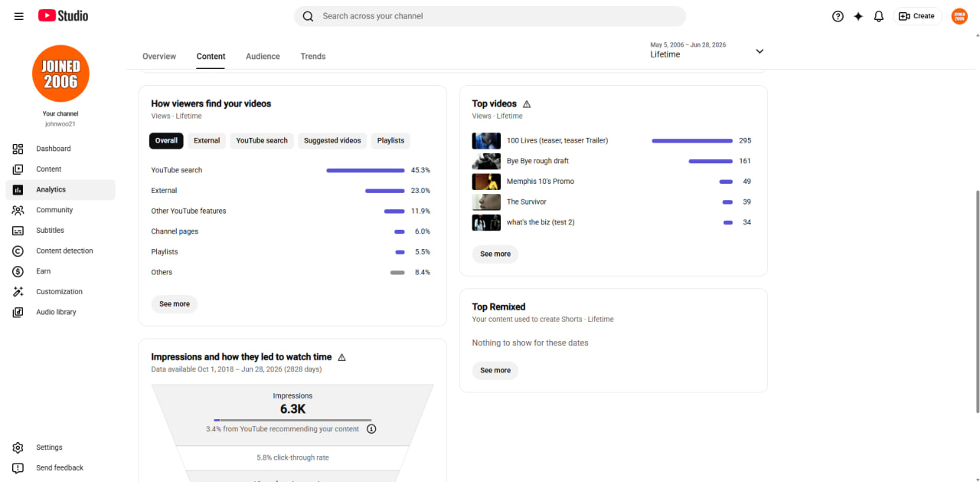The image size is (980, 482).
Task: Select the Playlists chip
Action: coord(390,141)
